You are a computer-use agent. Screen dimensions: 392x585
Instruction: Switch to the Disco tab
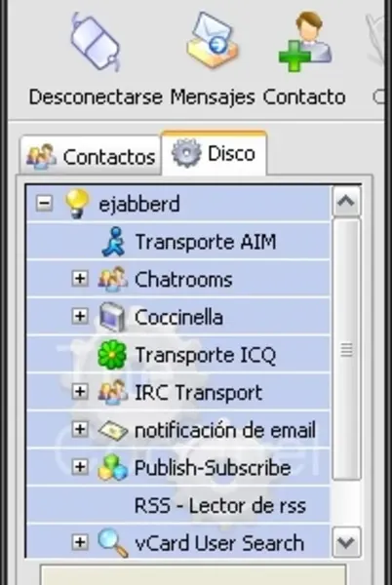pos(215,153)
